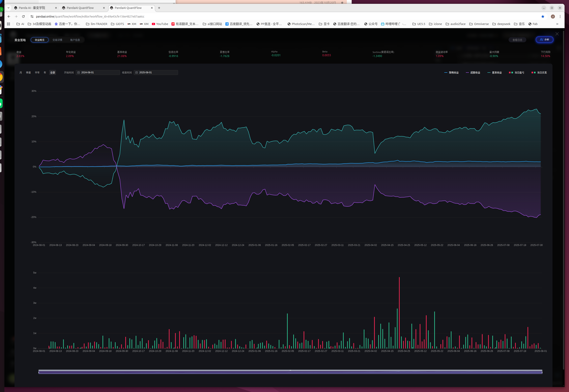Hide the 基准收益 legend series

tap(495, 73)
